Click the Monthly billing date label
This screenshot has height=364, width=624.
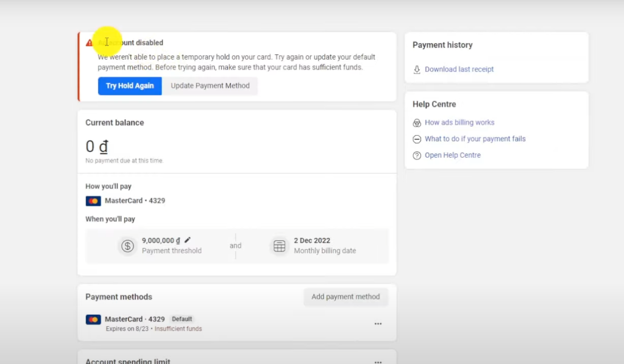[325, 251]
